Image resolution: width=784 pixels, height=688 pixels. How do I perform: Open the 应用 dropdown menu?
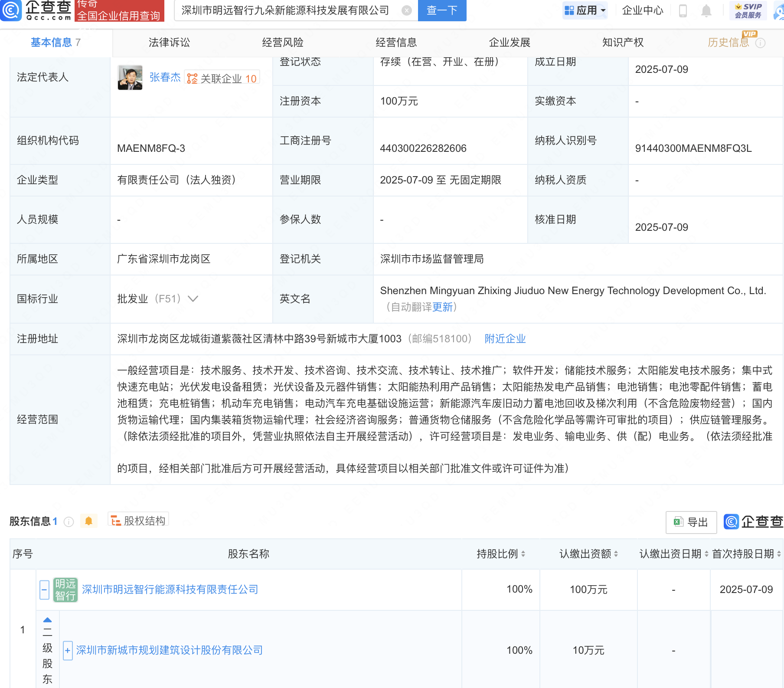585,10
